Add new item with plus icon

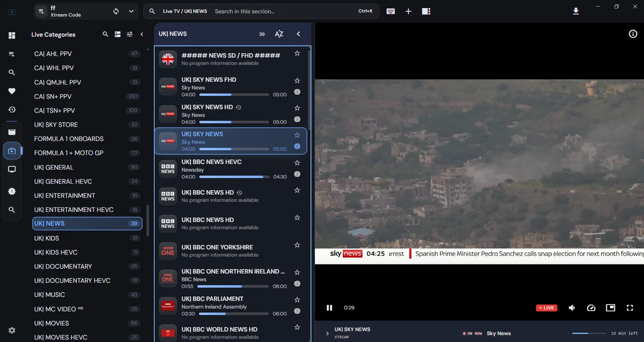tap(408, 11)
